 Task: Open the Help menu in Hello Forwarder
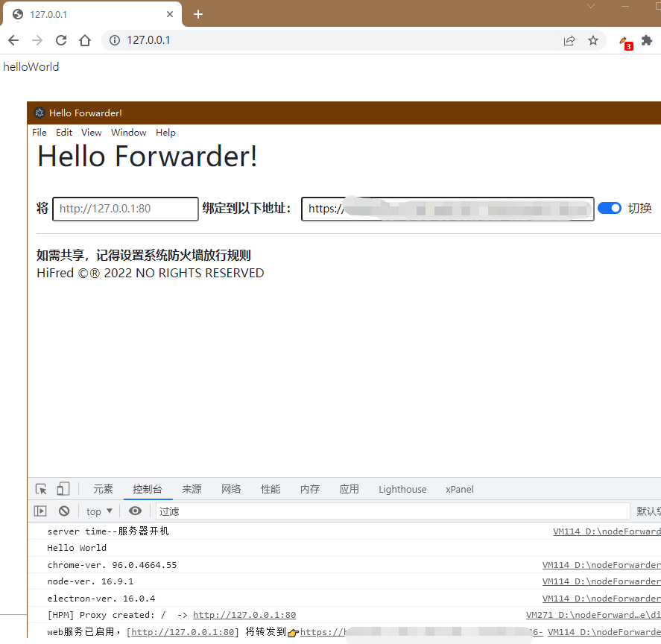[165, 133]
